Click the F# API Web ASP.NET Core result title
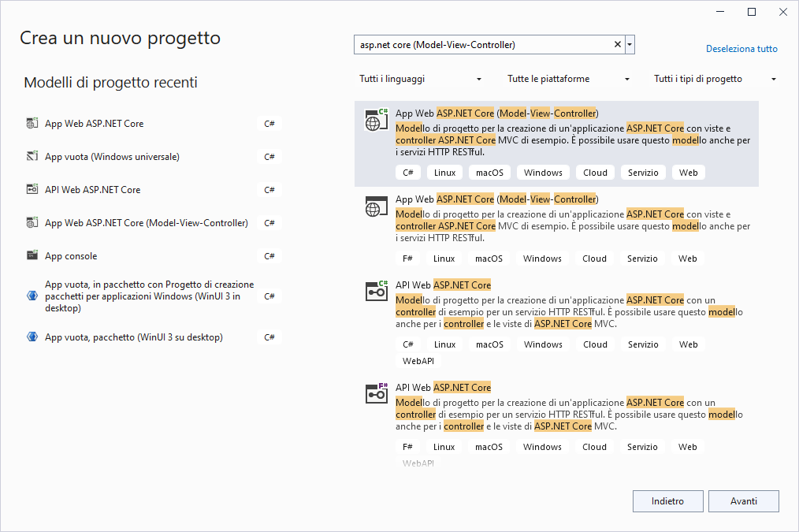The width and height of the screenshot is (799, 532). pyautogui.click(x=444, y=387)
